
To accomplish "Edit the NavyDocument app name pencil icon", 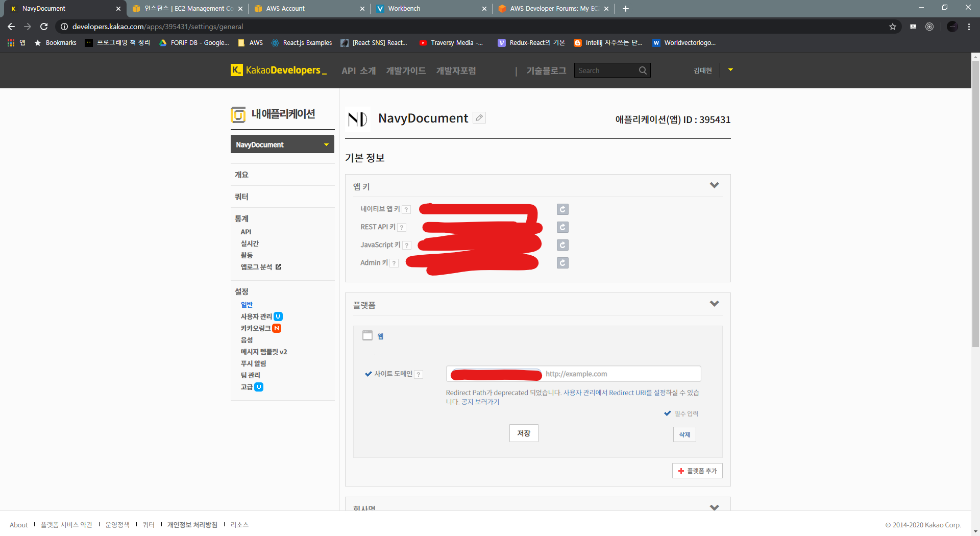I will (x=479, y=118).
